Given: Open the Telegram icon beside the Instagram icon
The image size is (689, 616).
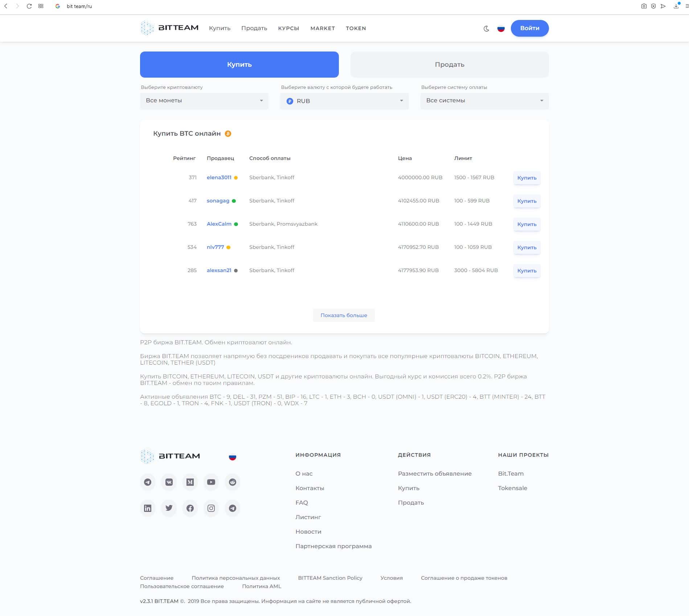Looking at the screenshot, I should tap(233, 508).
